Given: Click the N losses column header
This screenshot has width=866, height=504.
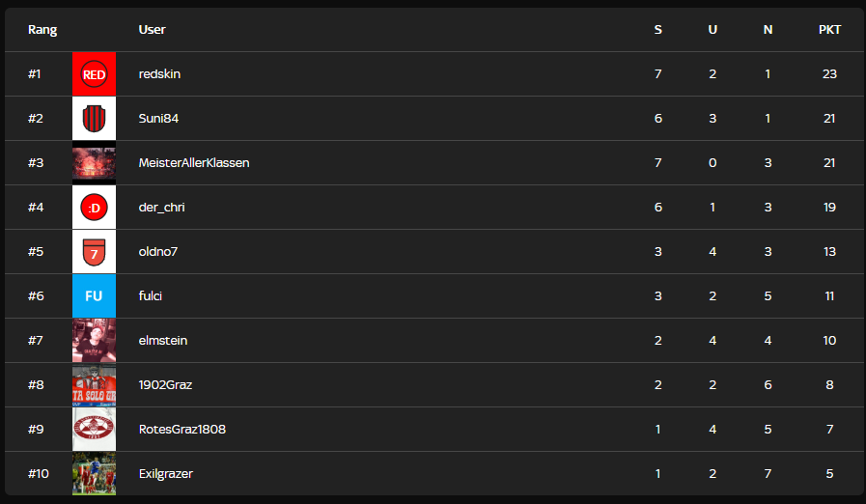Looking at the screenshot, I should pyautogui.click(x=768, y=30).
